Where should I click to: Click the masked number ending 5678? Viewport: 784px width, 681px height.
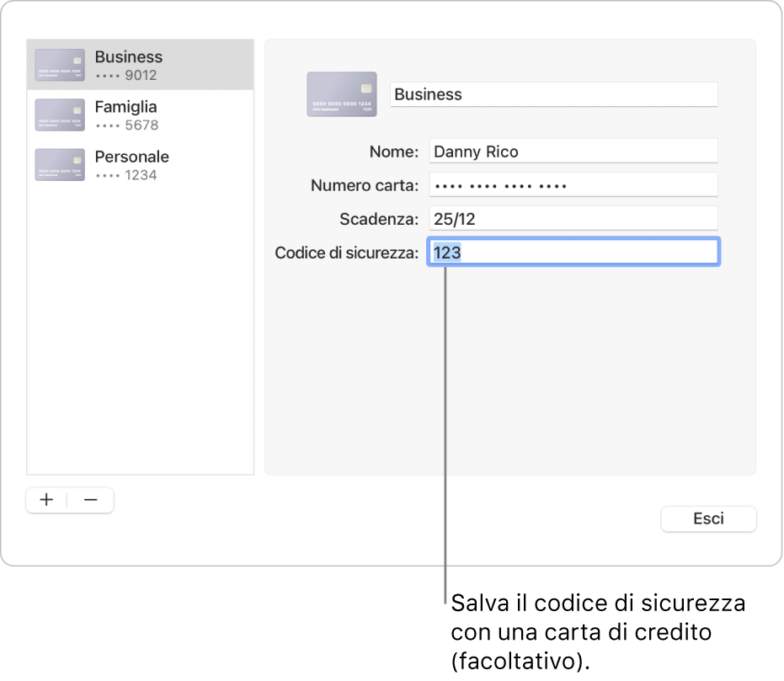point(126,125)
